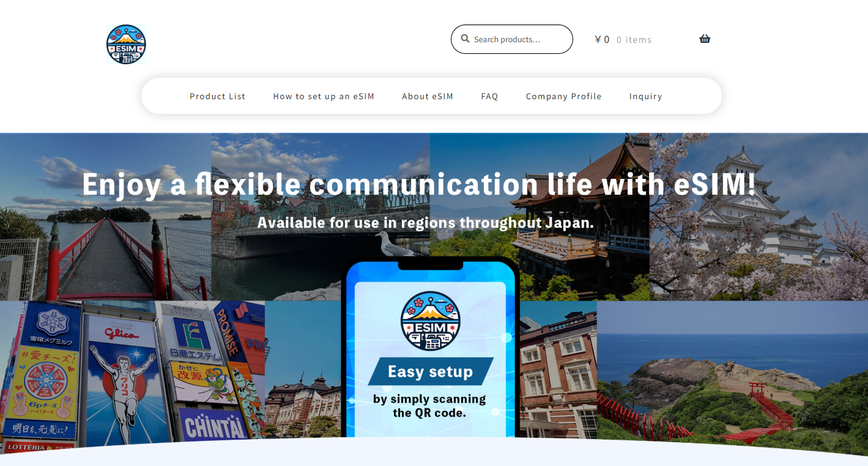This screenshot has width=868, height=466.
Task: Click the red bridge photo
Action: [104, 257]
